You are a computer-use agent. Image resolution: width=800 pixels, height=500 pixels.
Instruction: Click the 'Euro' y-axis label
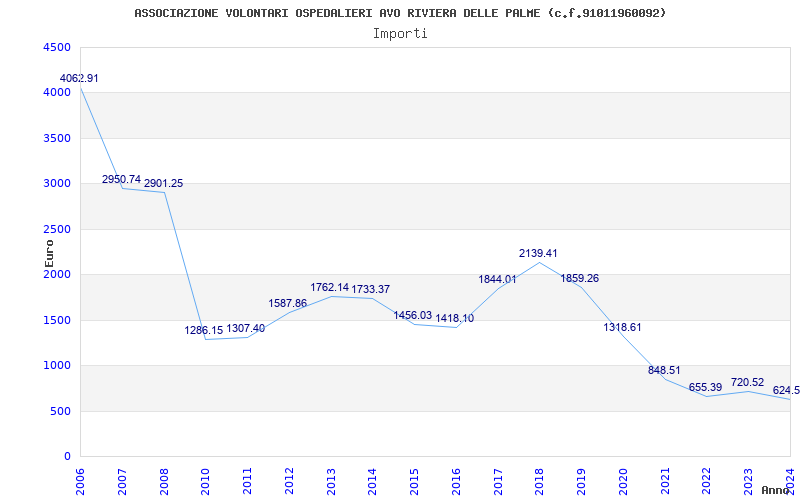(x=49, y=253)
